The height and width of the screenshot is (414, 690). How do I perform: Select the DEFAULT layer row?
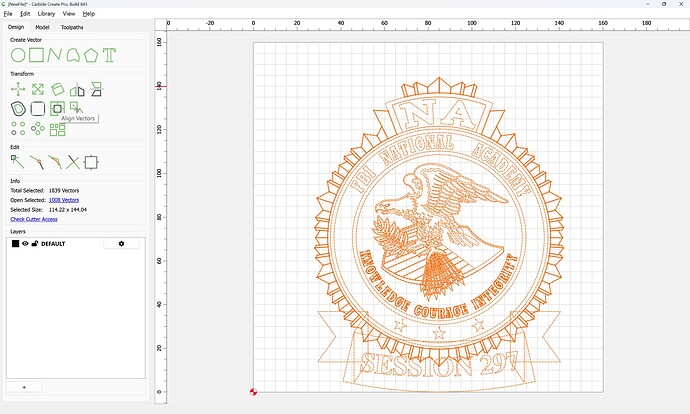coord(75,243)
